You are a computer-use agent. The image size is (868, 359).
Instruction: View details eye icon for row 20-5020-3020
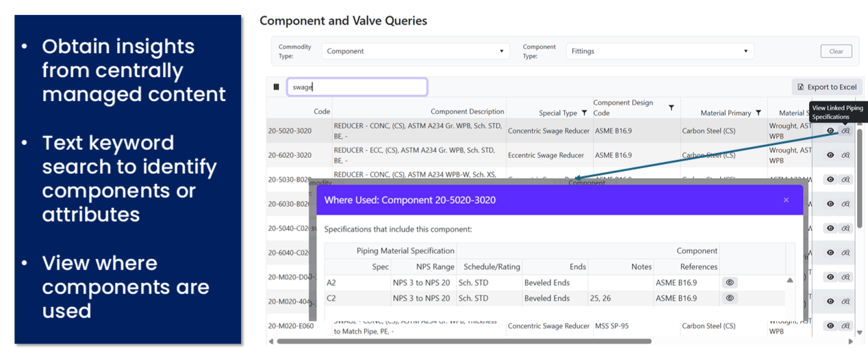(830, 131)
